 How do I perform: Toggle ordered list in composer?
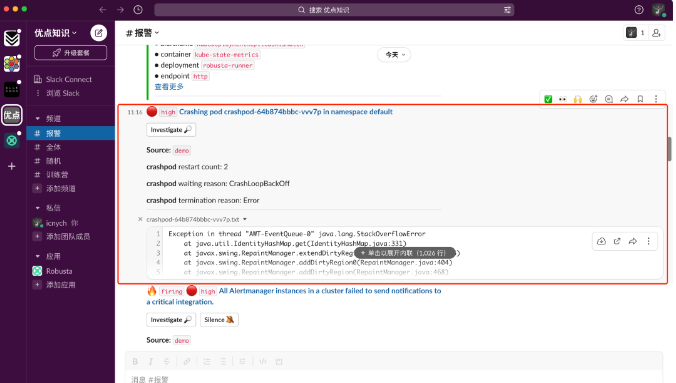(207, 361)
